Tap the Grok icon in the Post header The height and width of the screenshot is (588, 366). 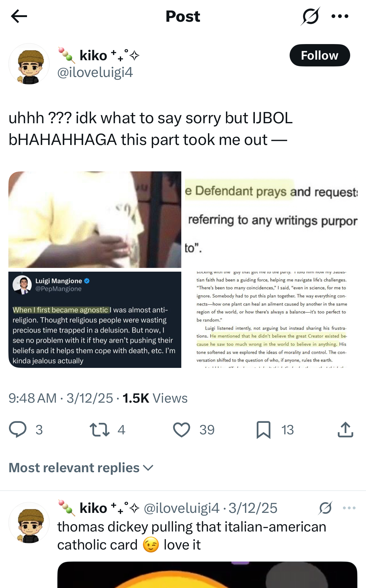coord(310,16)
